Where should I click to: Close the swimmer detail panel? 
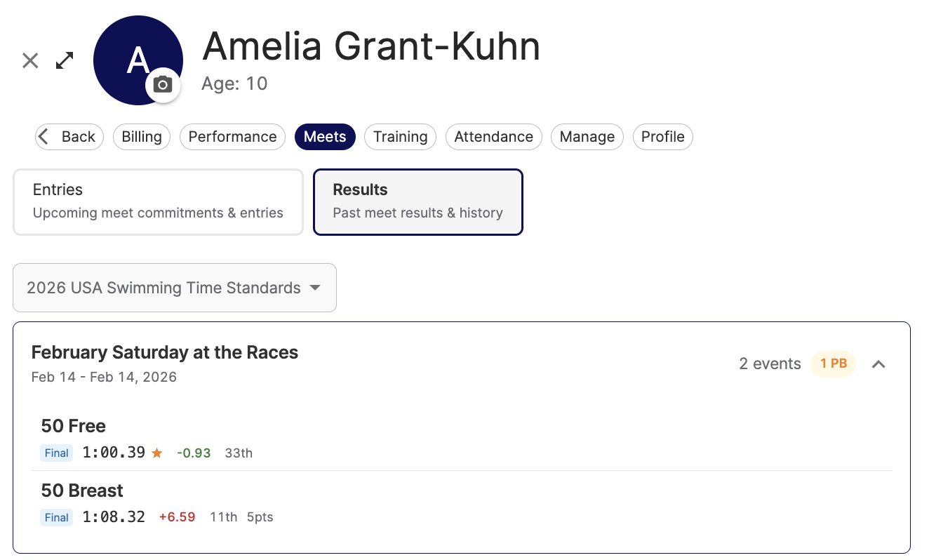pyautogui.click(x=30, y=61)
